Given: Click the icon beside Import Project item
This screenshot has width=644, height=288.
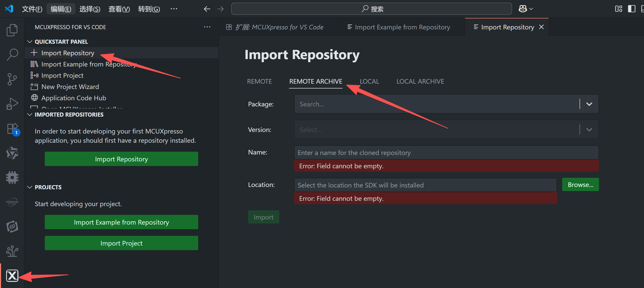Looking at the screenshot, I should pyautogui.click(x=34, y=75).
